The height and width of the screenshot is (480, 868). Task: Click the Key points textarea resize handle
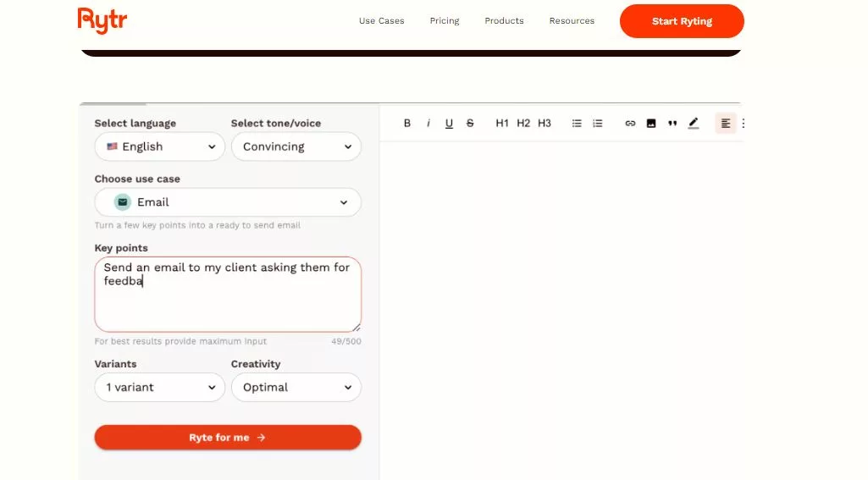[357, 328]
